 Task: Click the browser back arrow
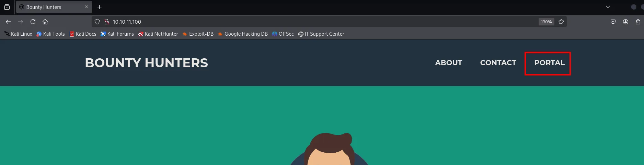tap(8, 22)
